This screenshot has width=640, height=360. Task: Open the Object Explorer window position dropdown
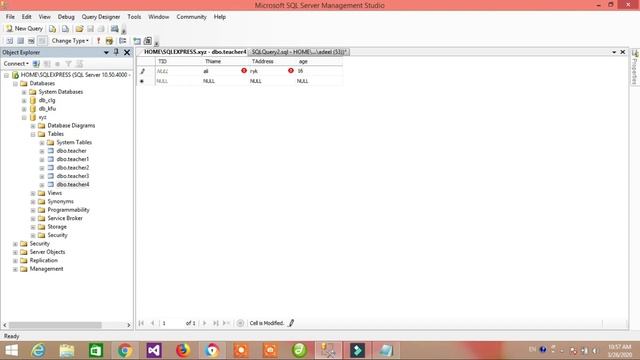coord(106,52)
